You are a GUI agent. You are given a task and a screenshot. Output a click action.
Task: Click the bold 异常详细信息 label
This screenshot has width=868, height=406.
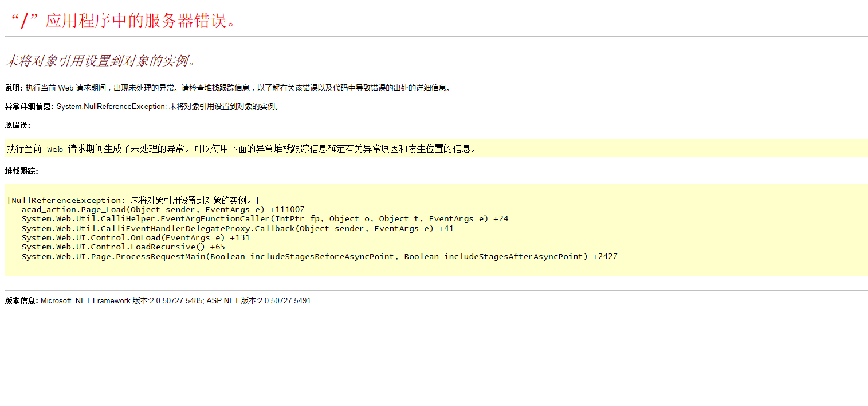click(29, 106)
